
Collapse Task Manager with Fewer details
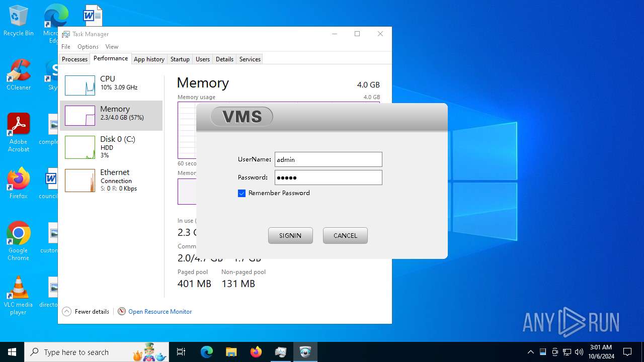point(86,312)
